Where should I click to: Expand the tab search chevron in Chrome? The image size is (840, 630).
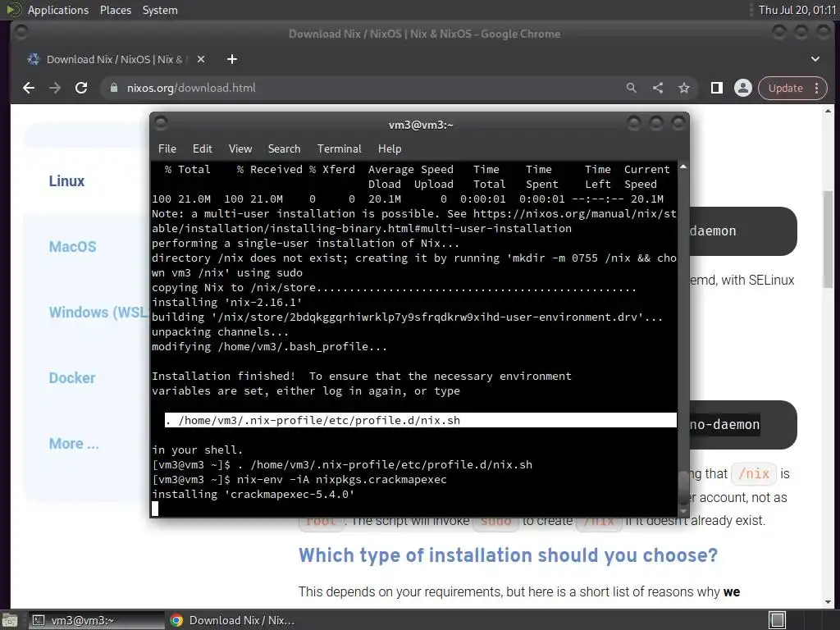[815, 59]
